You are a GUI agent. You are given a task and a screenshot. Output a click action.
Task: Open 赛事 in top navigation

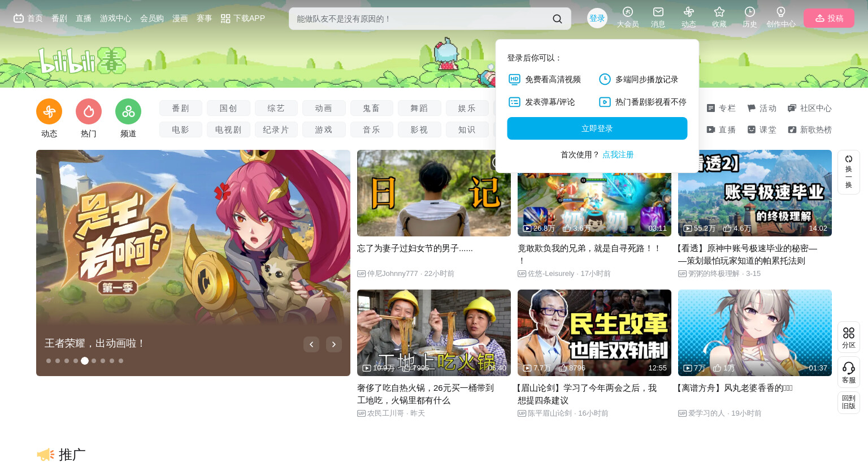click(x=205, y=18)
